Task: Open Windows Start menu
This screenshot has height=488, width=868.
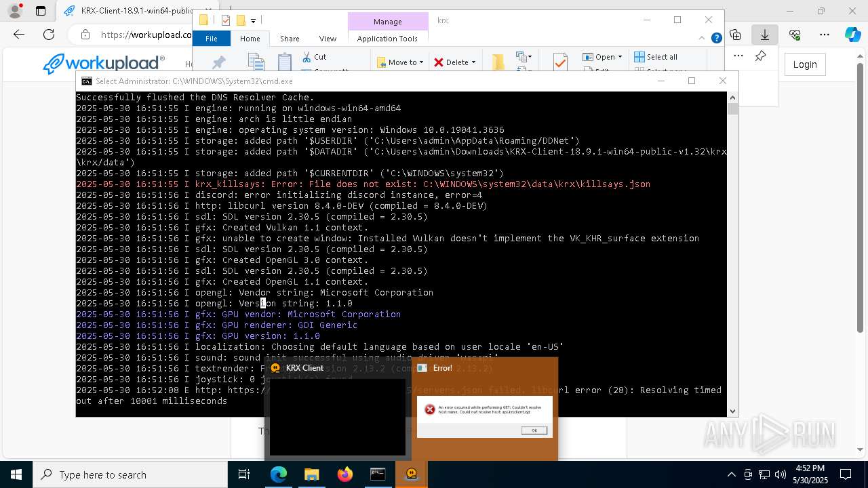Action: click(x=16, y=474)
